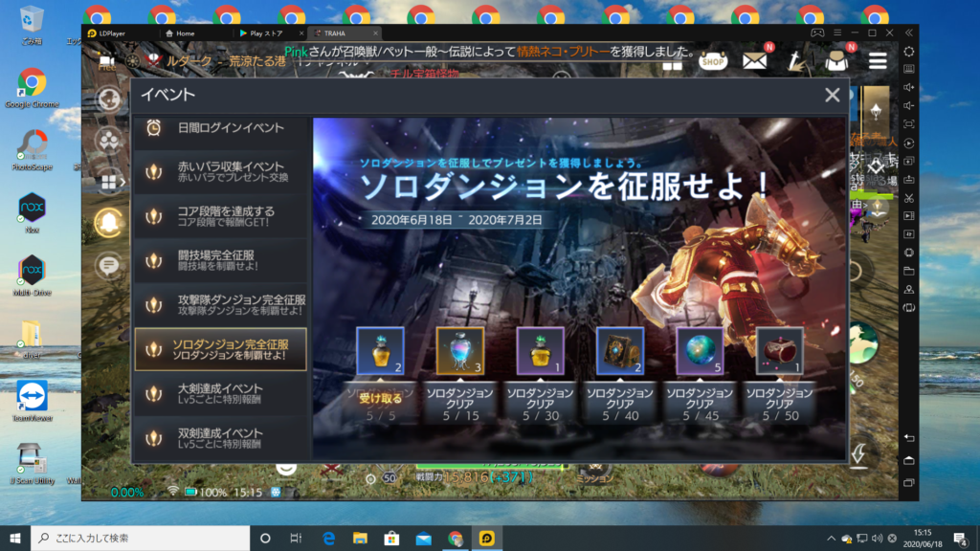Viewport: 980px width, 551px height.
Task: Select ソロダンジョン完全征服 entry
Action: (221, 349)
